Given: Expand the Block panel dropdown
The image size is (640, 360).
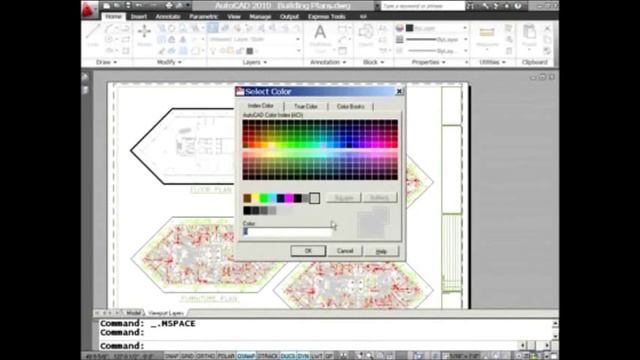Looking at the screenshot, I should [x=373, y=62].
